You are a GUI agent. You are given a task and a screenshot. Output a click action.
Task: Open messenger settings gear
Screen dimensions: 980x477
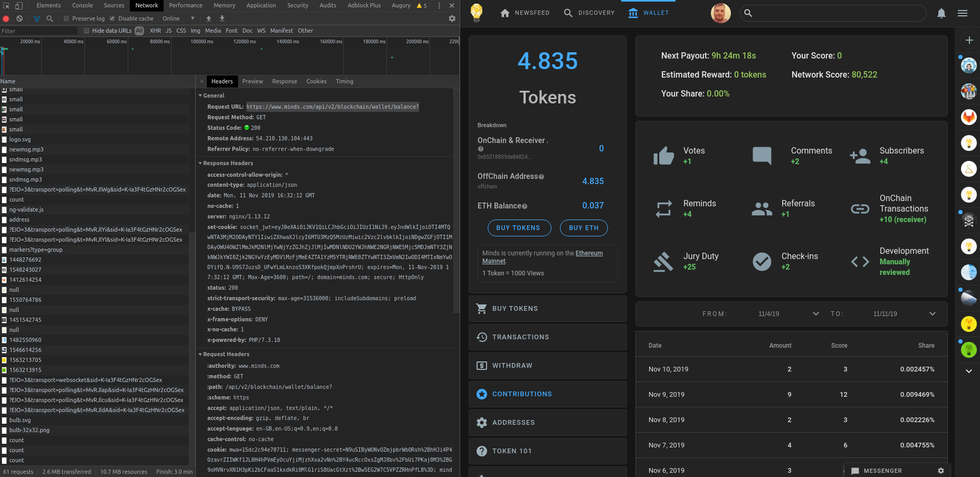tap(940, 471)
